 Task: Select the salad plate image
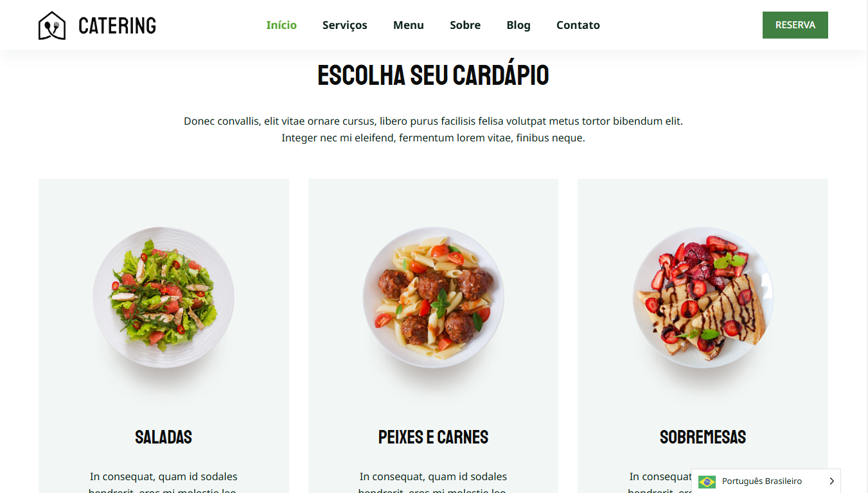click(x=164, y=298)
